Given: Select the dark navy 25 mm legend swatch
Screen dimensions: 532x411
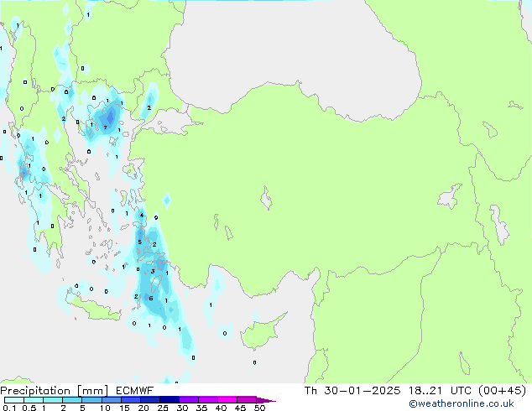Looking at the screenshot, I should pos(169,400).
